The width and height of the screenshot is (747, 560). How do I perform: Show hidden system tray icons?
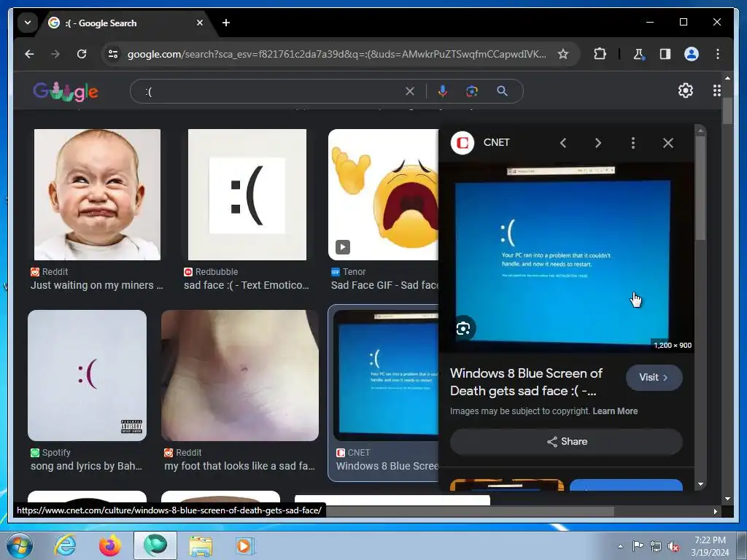620,546
